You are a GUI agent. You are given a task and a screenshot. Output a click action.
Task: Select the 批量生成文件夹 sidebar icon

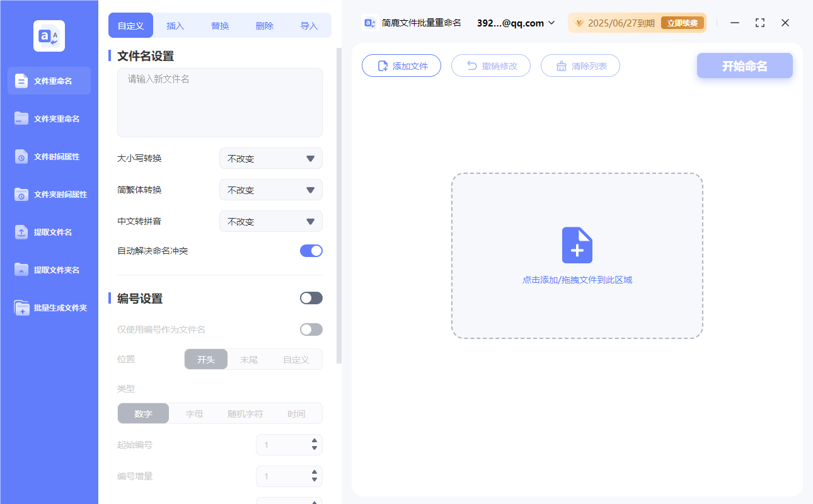pos(49,307)
